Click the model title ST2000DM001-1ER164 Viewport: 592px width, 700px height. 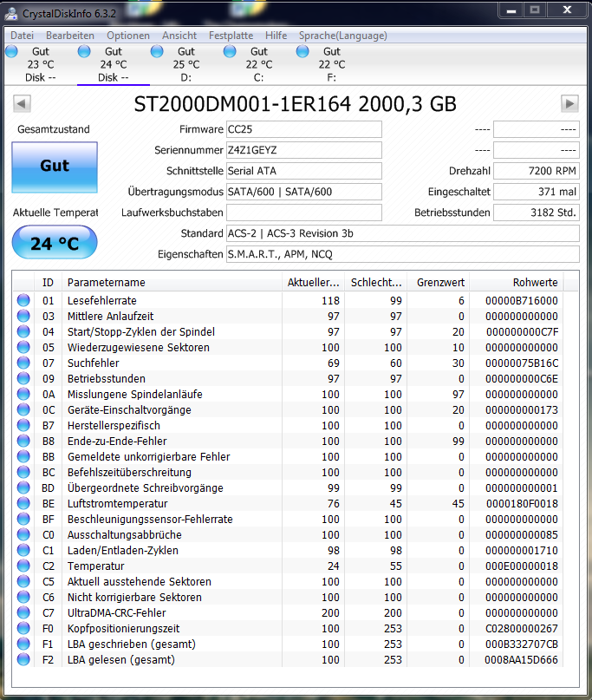pyautogui.click(x=243, y=104)
